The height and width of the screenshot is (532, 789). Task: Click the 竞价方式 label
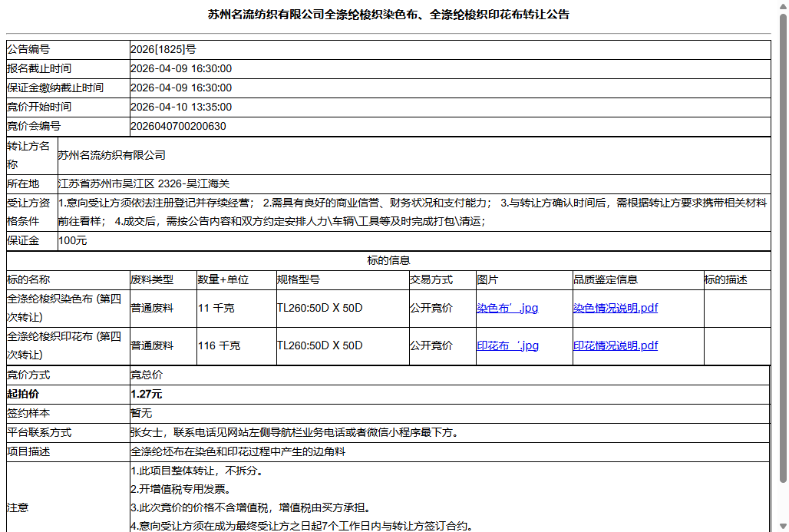tap(28, 375)
